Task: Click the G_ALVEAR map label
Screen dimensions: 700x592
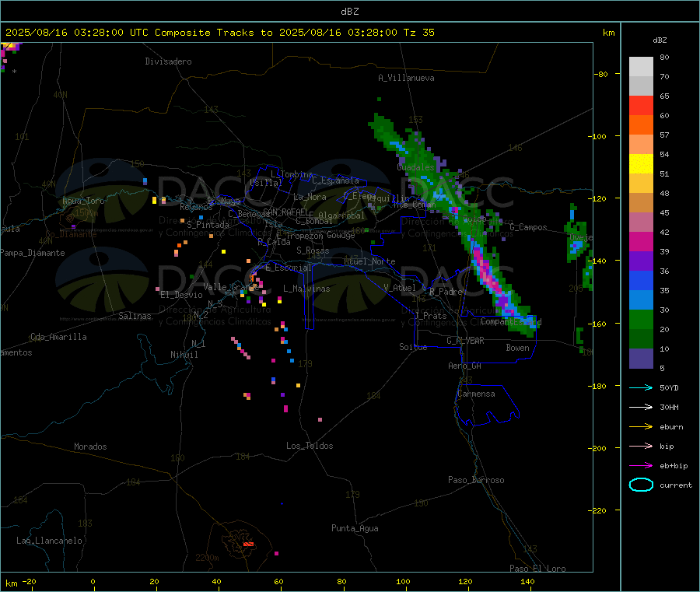Action: click(x=466, y=341)
